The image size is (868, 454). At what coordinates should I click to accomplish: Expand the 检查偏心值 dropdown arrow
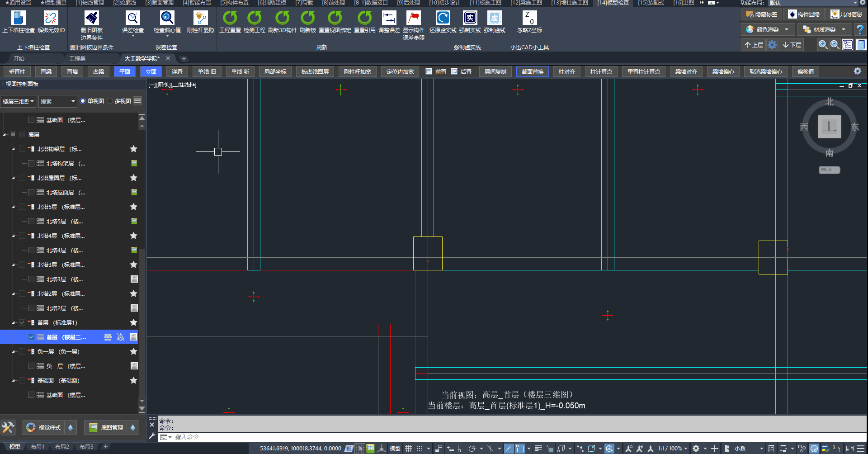pos(167,36)
